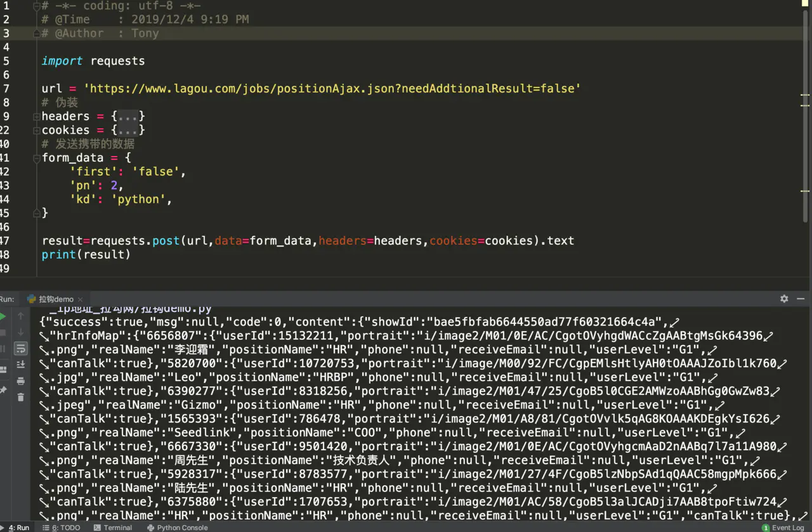This screenshot has width=812, height=532.
Task: Click the "'kd': 'python'," line
Action: pyautogui.click(x=121, y=199)
